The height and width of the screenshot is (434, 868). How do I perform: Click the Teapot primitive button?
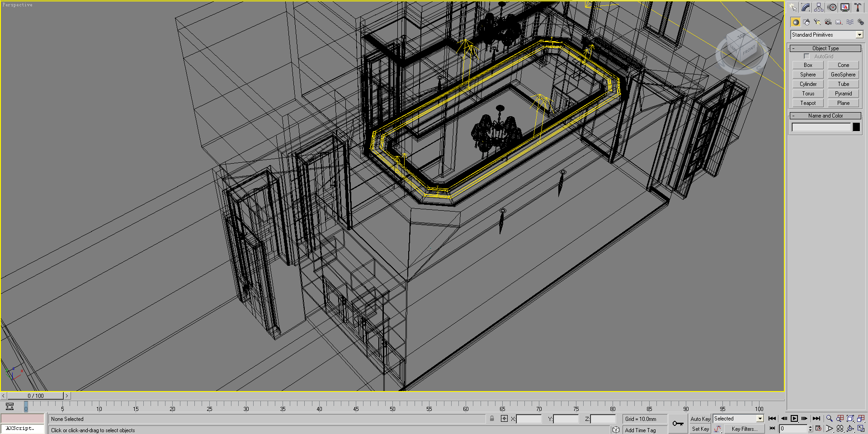pyautogui.click(x=808, y=103)
